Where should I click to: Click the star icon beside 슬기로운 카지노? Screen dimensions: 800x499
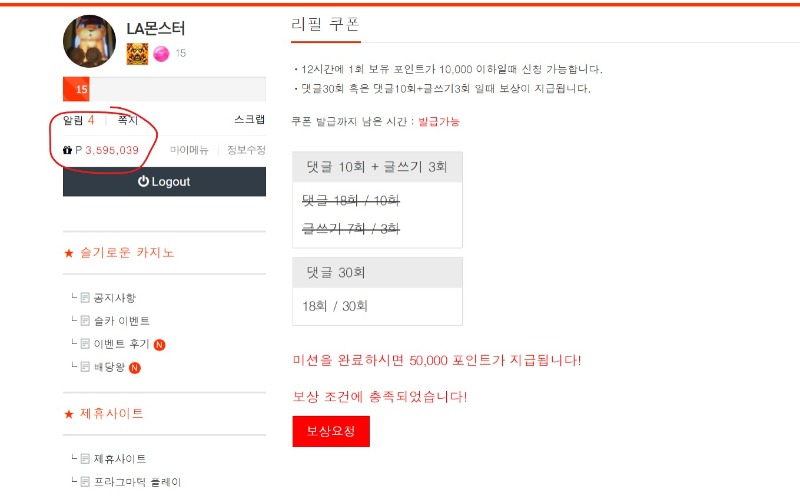pos(69,253)
